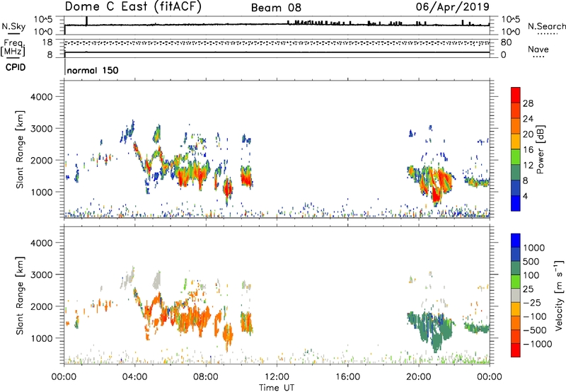Click the plot title 'Dome C East (fitACF)'
The image size is (566, 392).
click(x=133, y=6)
